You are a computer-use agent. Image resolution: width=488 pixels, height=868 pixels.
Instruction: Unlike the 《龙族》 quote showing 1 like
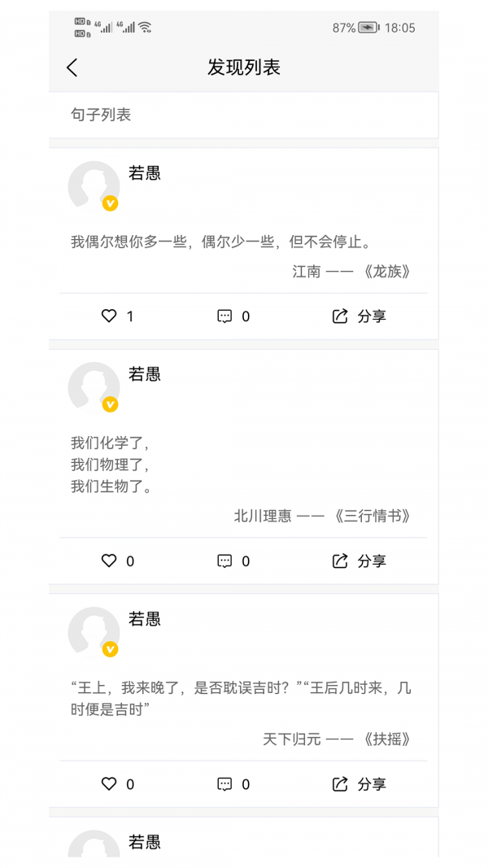pyautogui.click(x=109, y=316)
